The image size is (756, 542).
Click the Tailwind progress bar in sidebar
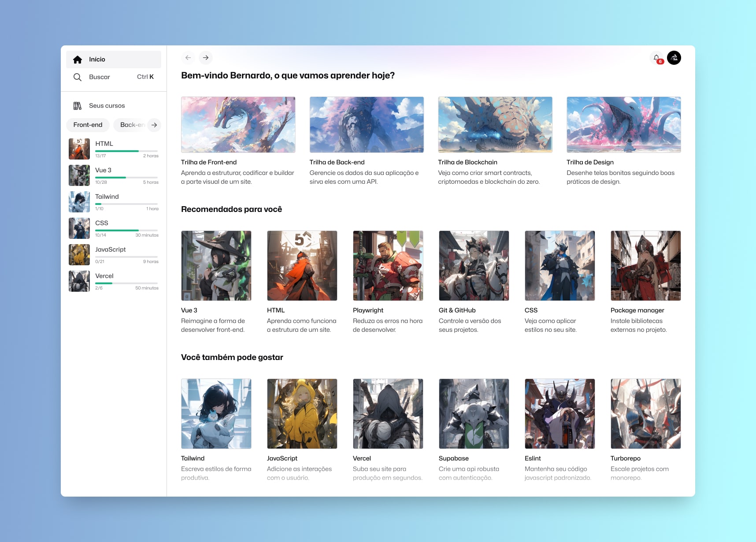click(126, 204)
